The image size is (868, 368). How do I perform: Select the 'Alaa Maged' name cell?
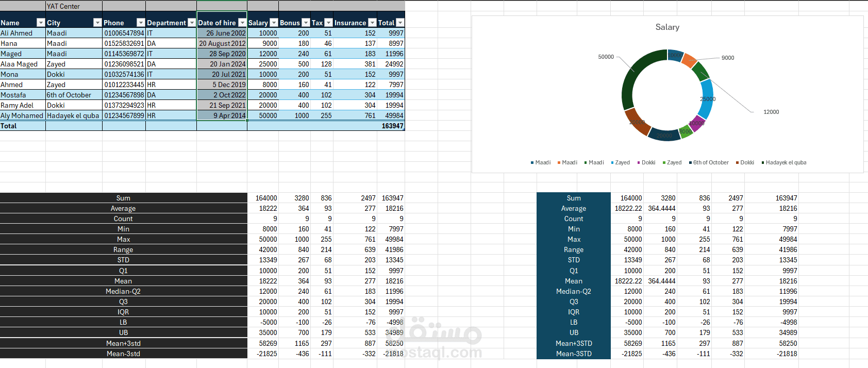pyautogui.click(x=23, y=64)
